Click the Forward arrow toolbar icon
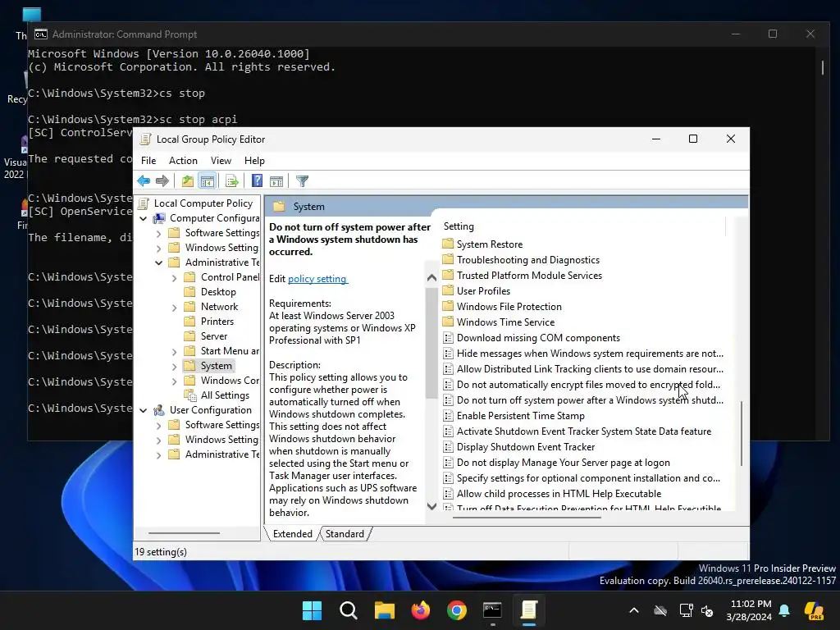 tap(162, 181)
